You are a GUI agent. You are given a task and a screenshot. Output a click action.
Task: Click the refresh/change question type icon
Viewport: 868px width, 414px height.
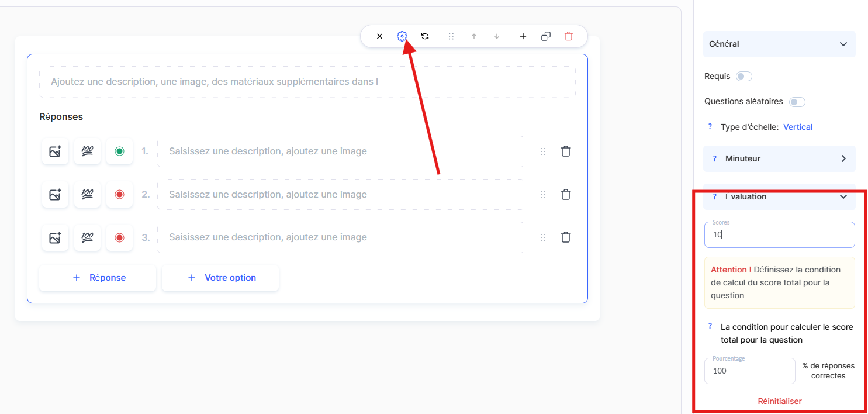tap(425, 36)
